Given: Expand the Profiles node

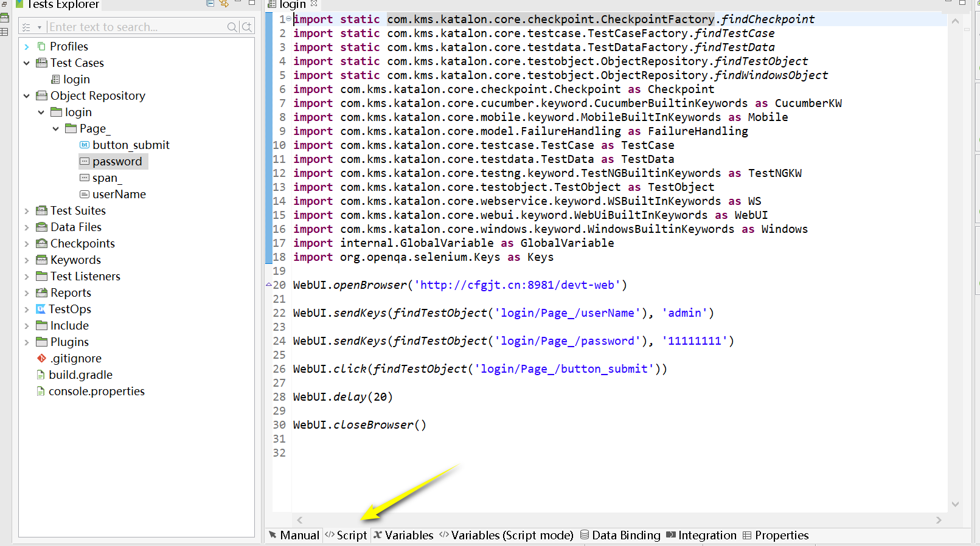Looking at the screenshot, I should [x=26, y=46].
